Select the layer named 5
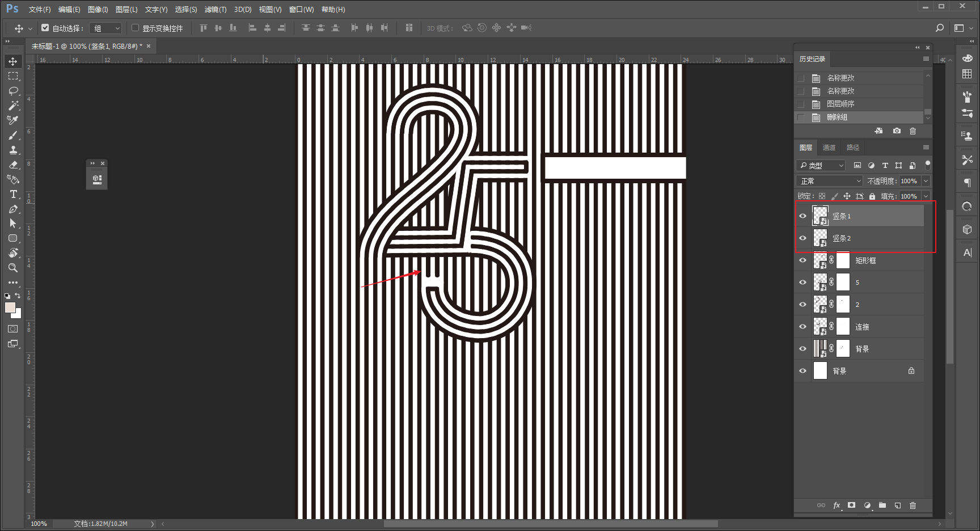Viewport: 980px width, 531px height. pyautogui.click(x=859, y=283)
